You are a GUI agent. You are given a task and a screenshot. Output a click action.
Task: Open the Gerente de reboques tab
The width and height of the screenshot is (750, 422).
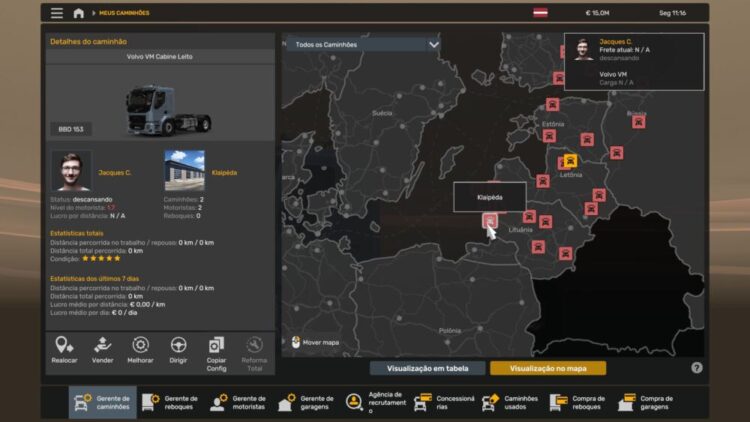[x=170, y=402]
